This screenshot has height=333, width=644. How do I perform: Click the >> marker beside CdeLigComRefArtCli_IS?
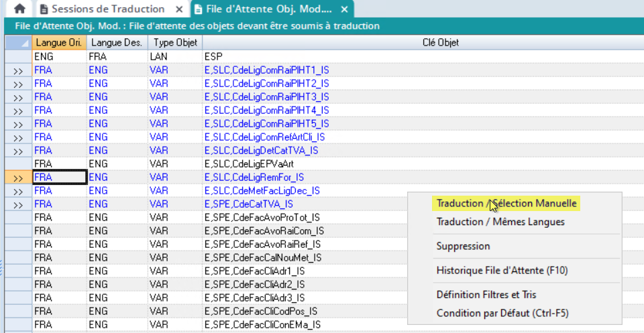(x=18, y=137)
